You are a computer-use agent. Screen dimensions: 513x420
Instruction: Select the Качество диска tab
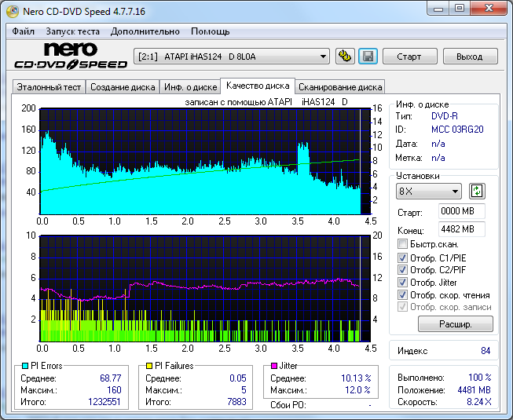pos(258,86)
